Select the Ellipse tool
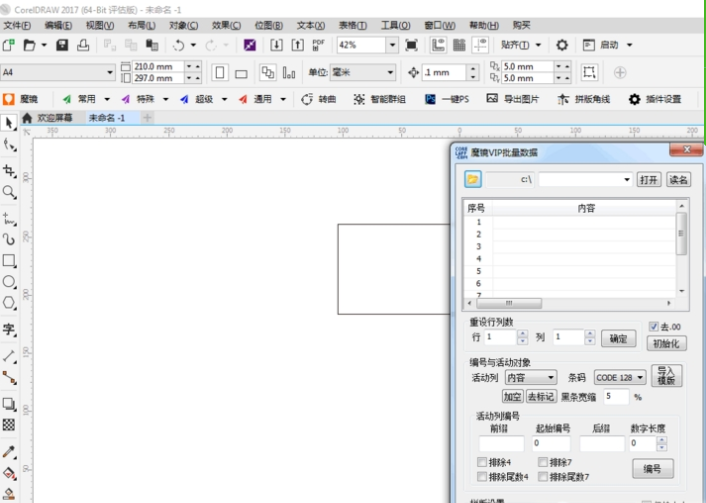 click(x=9, y=282)
